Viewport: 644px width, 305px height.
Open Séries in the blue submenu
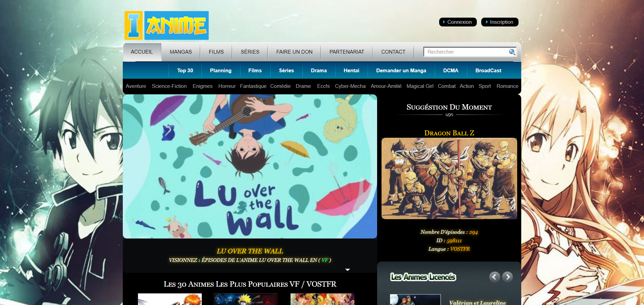(x=287, y=71)
